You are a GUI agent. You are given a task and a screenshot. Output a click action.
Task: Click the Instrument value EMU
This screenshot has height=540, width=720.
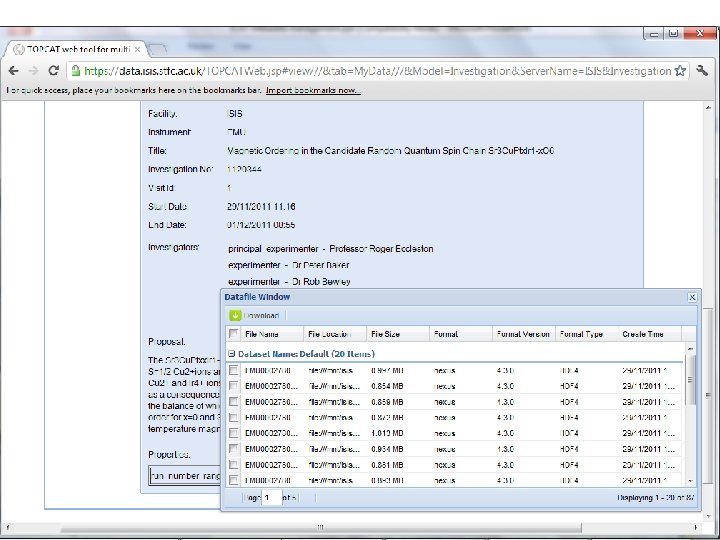(236, 132)
